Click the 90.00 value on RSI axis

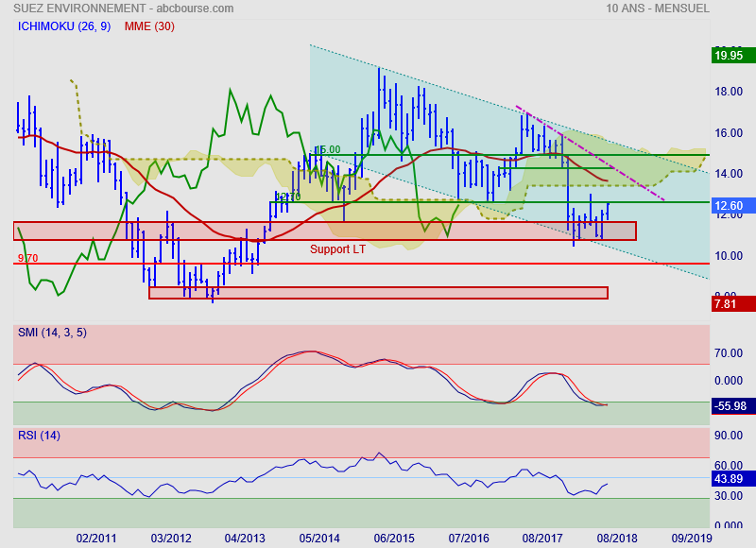[729, 436]
